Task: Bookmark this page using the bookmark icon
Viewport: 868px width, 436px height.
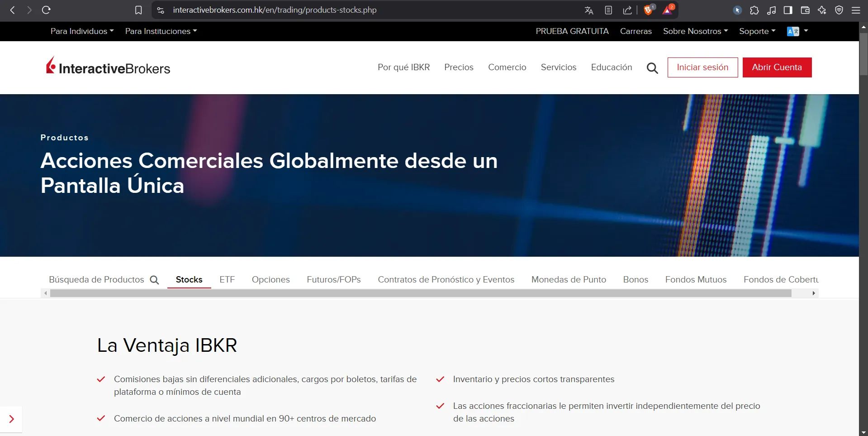Action: pyautogui.click(x=138, y=10)
